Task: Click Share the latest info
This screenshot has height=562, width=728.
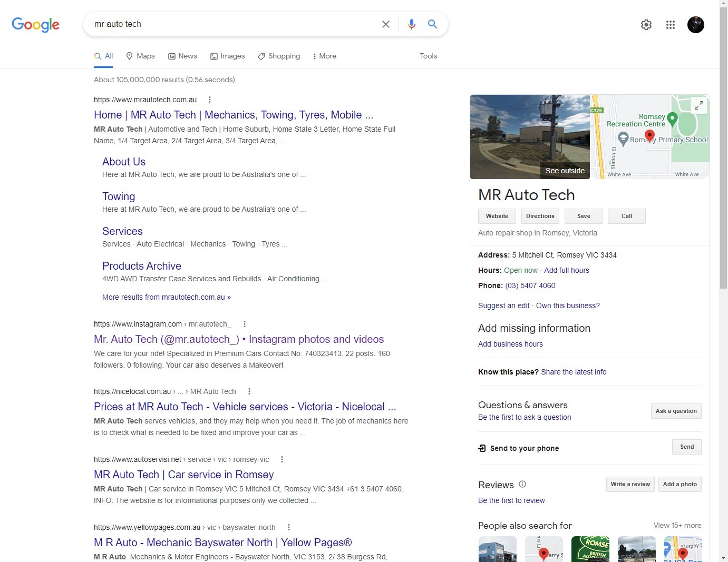Action: pos(574,372)
